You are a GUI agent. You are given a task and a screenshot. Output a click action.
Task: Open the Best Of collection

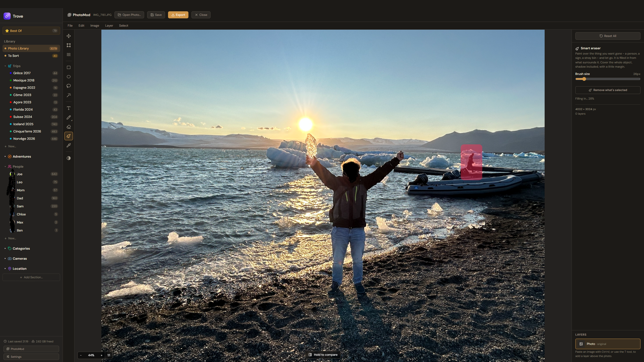pyautogui.click(x=31, y=31)
